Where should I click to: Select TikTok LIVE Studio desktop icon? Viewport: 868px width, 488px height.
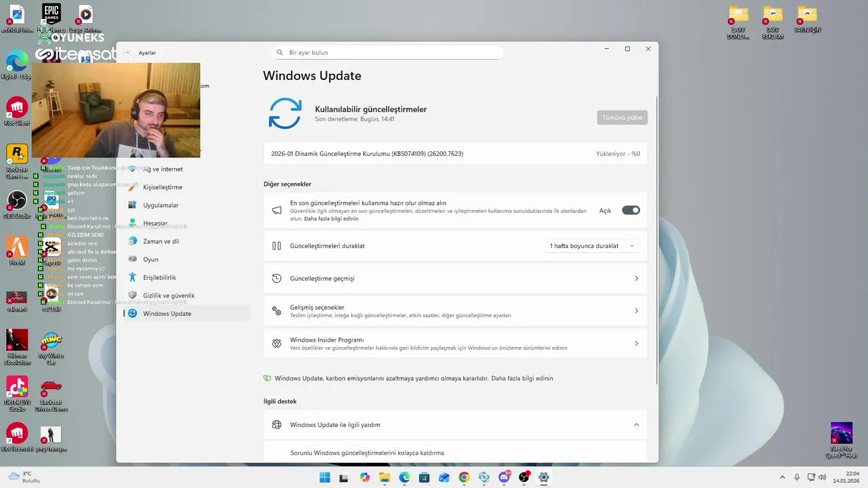[17, 394]
